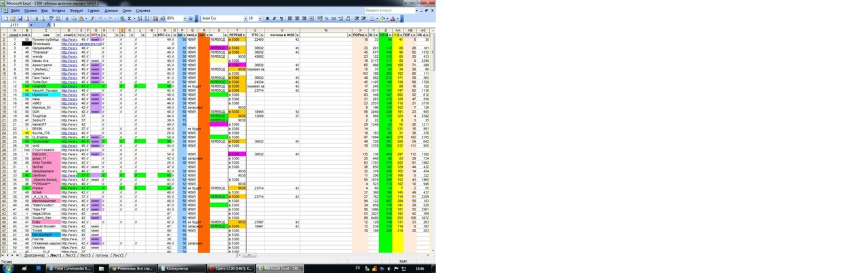The height and width of the screenshot is (273, 868).
Task: Open the Вставка menu
Action: pos(58,11)
